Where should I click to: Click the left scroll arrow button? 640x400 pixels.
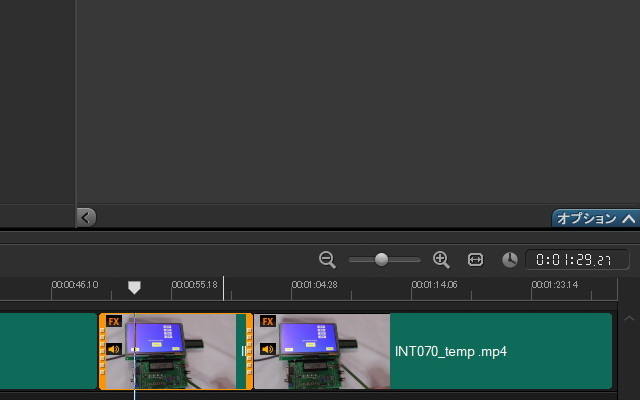pos(86,217)
